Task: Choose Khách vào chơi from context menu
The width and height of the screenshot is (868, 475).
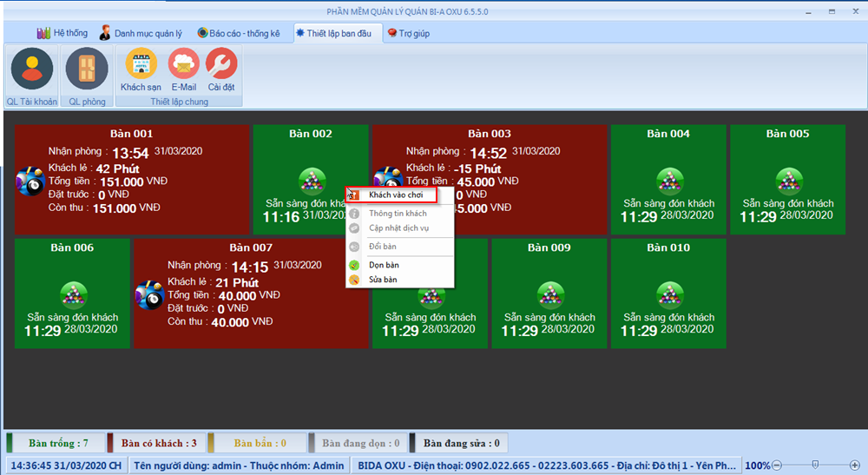Action: tap(395, 195)
